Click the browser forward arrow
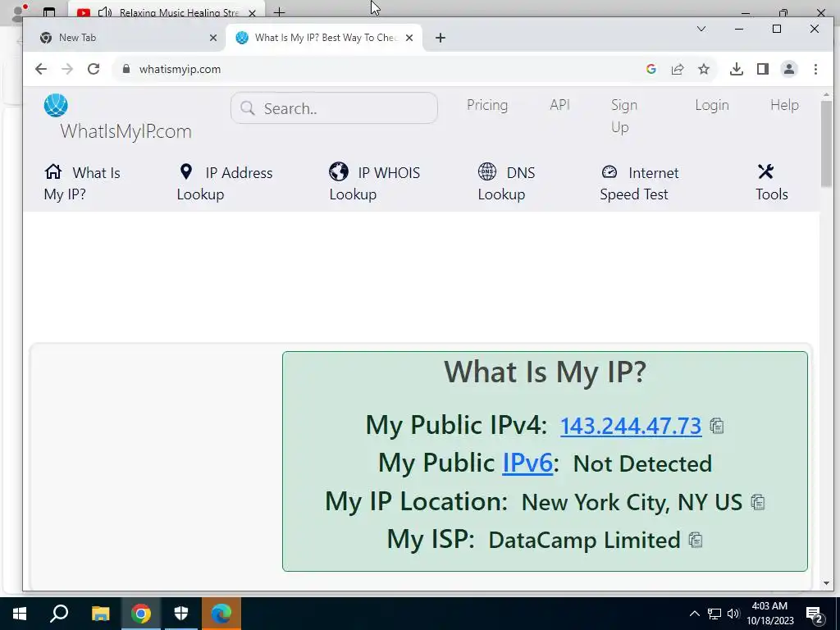The image size is (840, 630). tap(67, 69)
